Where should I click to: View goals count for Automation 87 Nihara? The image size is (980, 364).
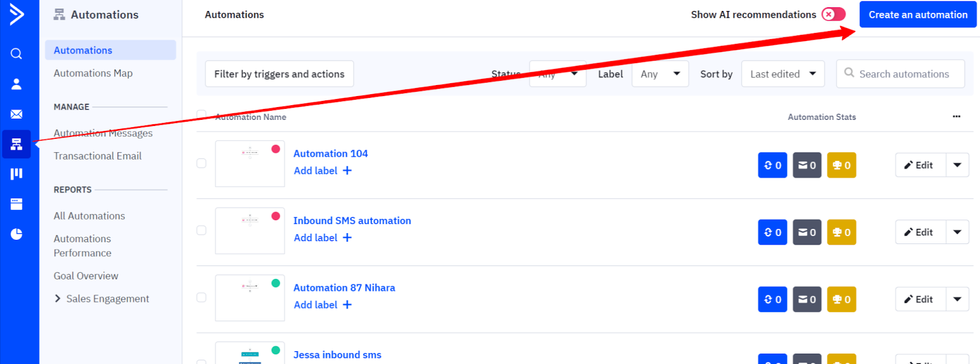[x=842, y=299]
